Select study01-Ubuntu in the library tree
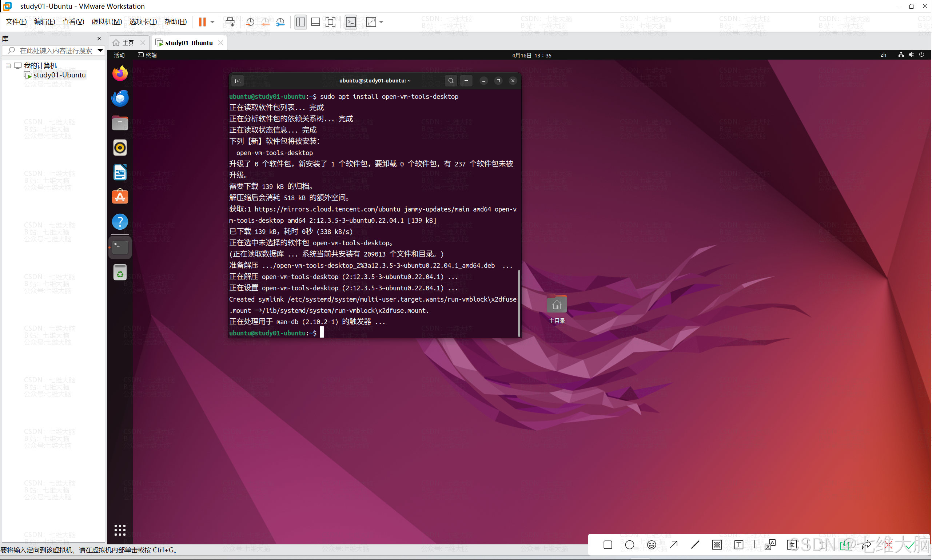This screenshot has width=932, height=560. 59,75
